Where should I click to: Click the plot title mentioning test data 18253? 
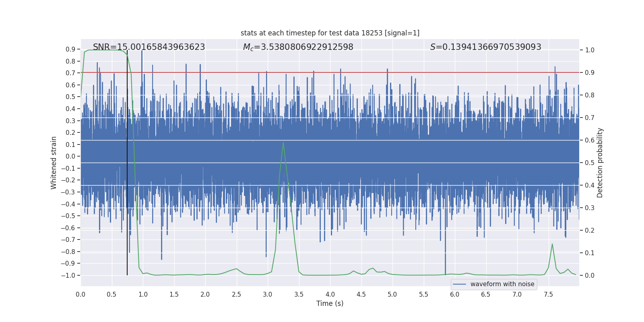point(330,33)
